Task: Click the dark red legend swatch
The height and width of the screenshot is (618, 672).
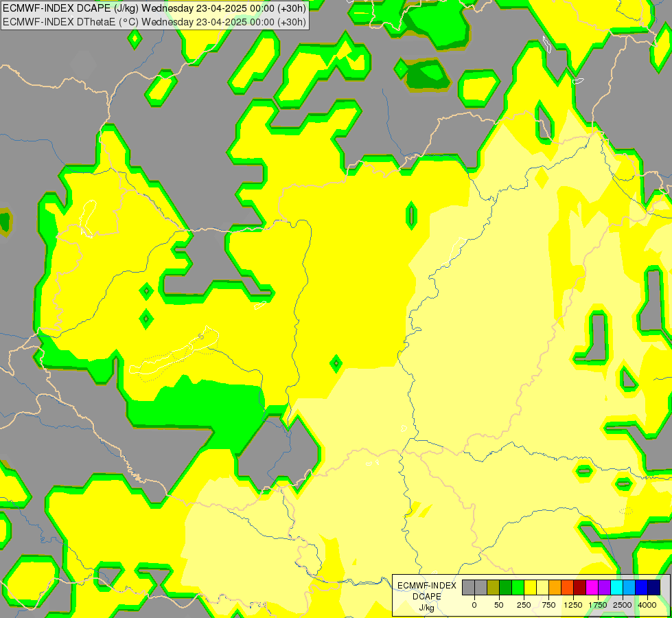Action: pos(580,588)
